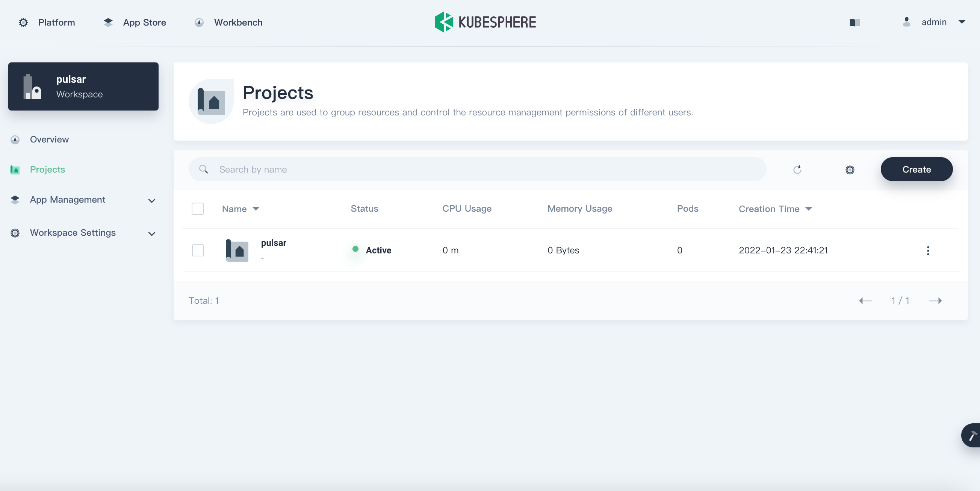The width and height of the screenshot is (980, 491).
Task: Select the checkbox for pulsar project row
Action: 197,250
